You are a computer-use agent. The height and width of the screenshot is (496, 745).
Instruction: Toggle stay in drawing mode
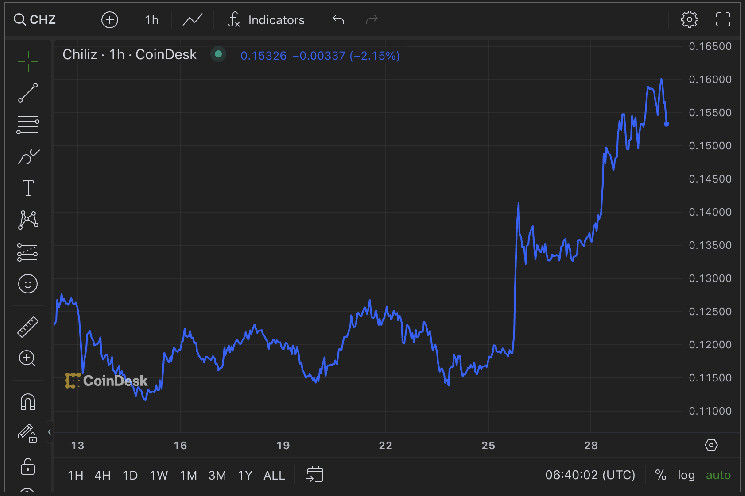27,433
